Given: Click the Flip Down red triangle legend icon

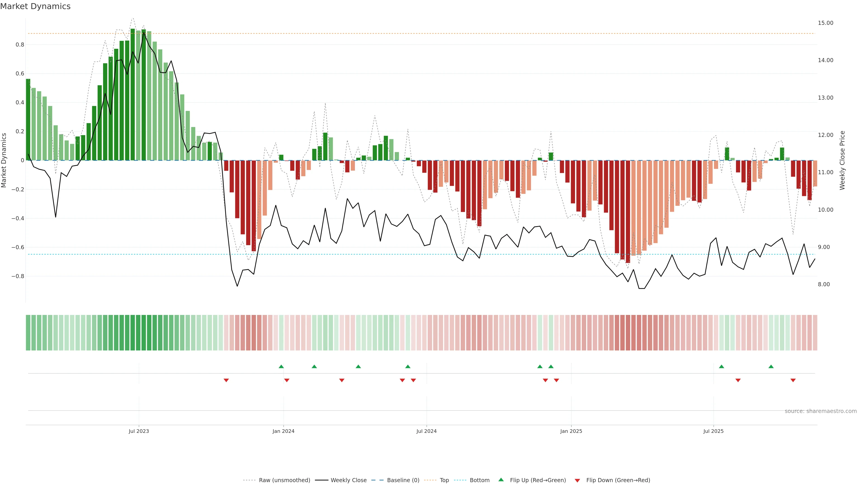Looking at the screenshot, I should 577,480.
